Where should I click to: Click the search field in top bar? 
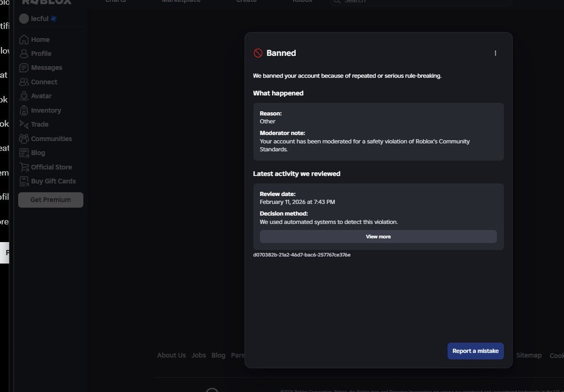pos(421,2)
